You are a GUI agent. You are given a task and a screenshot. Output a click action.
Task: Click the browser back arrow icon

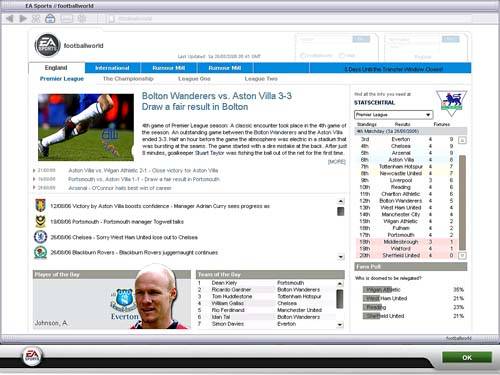(10, 19)
